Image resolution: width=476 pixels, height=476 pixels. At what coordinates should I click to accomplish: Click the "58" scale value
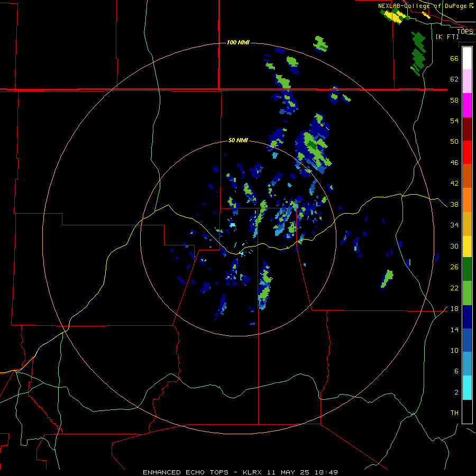pyautogui.click(x=454, y=100)
